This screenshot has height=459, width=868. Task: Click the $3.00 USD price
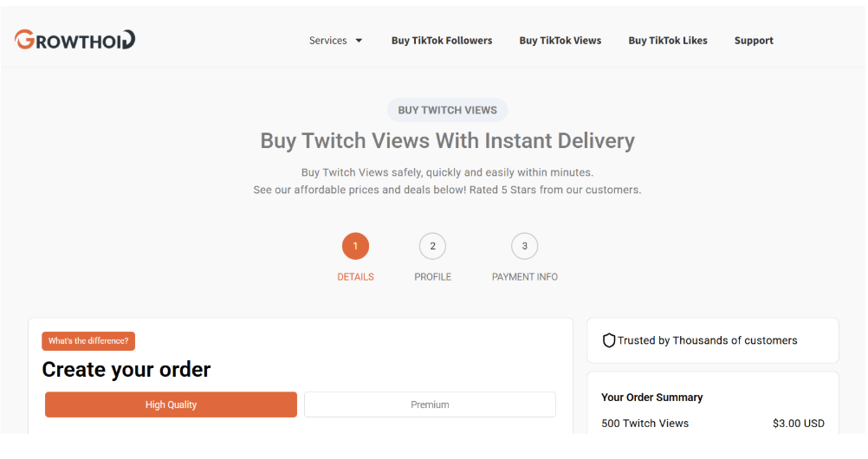799,423
